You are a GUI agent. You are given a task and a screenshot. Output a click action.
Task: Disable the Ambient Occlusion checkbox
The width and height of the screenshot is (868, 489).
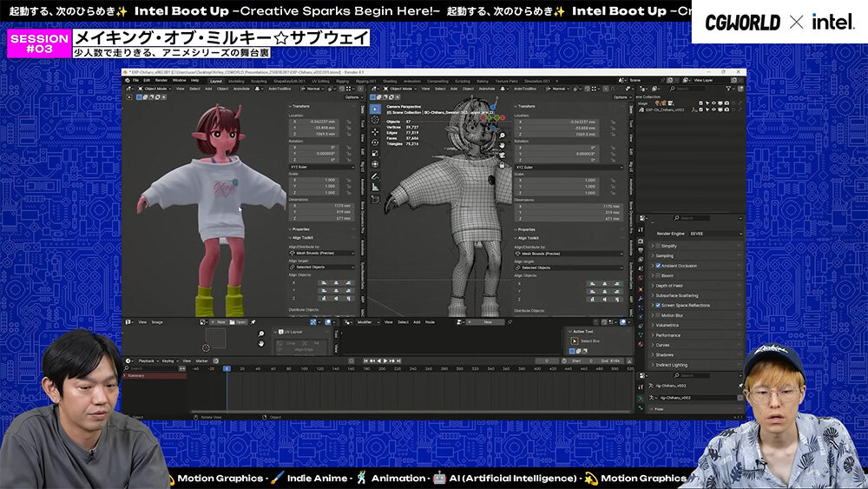coord(658,266)
